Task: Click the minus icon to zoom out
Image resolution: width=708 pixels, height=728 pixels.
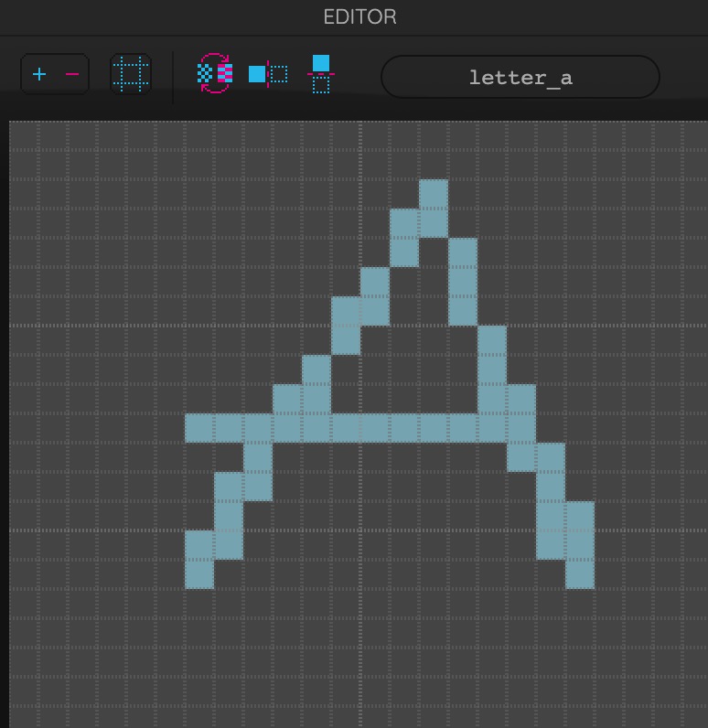Action: 72,74
